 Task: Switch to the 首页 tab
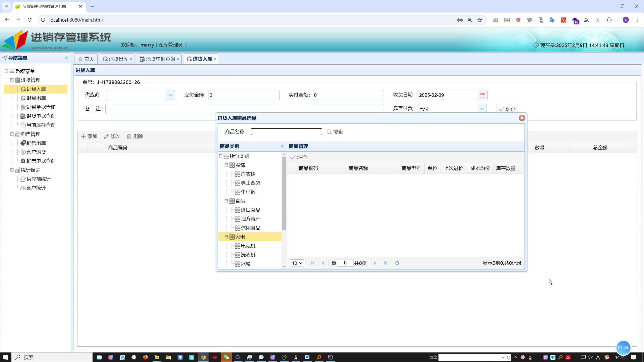point(86,59)
